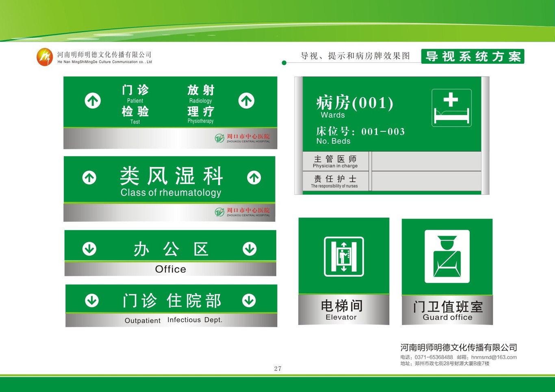
Task: Click the 导视系统方案 green title banner
Action: tap(473, 56)
